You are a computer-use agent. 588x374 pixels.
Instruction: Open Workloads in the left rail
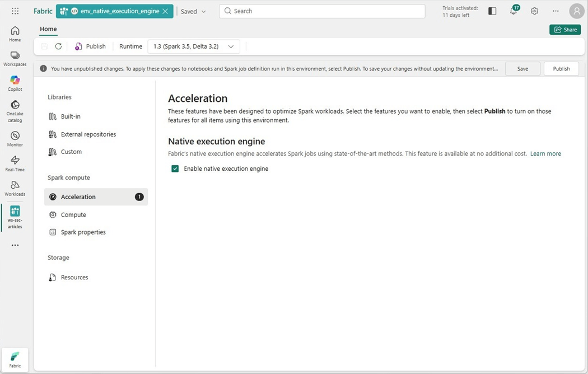15,189
